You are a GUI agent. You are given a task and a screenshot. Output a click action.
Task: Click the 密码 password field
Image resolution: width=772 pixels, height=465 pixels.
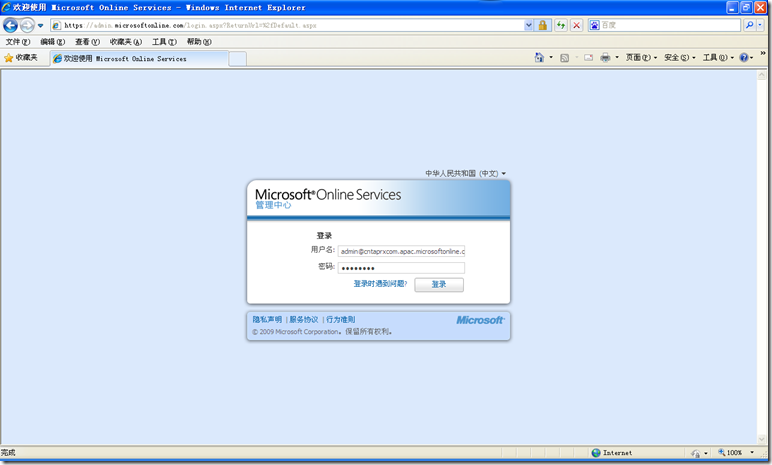point(401,268)
